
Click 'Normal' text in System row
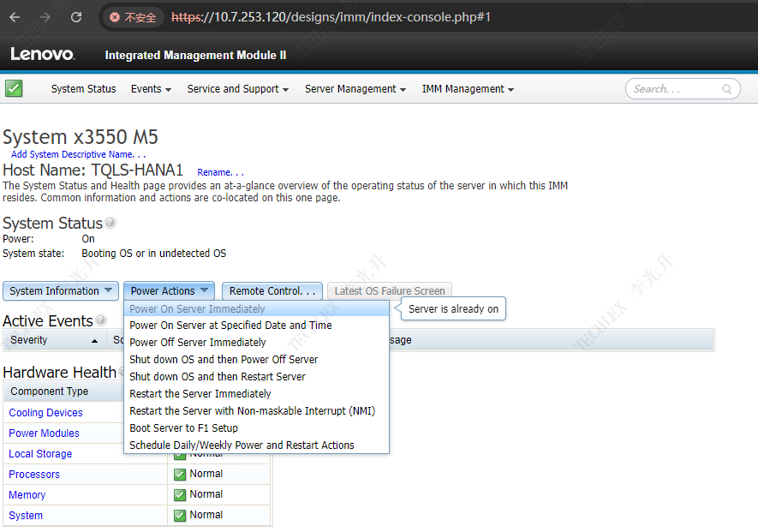(206, 515)
